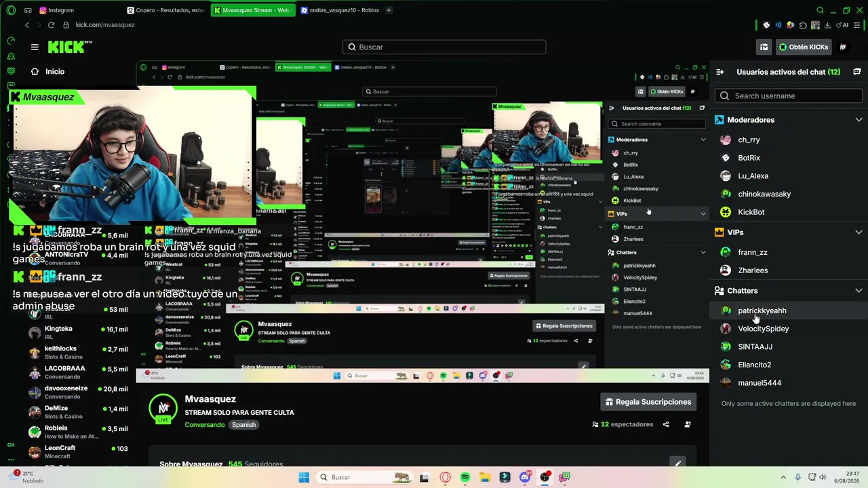
Task: Click the user icon next to share
Action: click(x=688, y=424)
